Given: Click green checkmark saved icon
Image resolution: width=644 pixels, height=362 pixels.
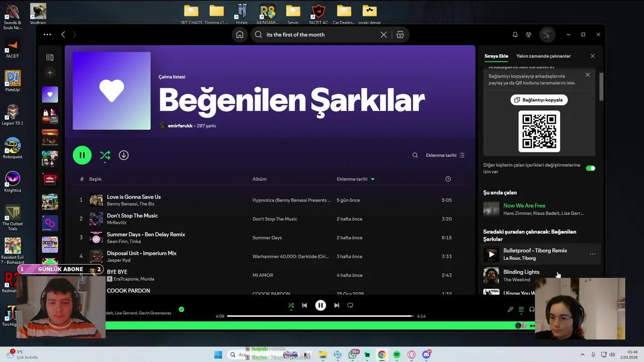Looking at the screenshot, I should 182,310.
